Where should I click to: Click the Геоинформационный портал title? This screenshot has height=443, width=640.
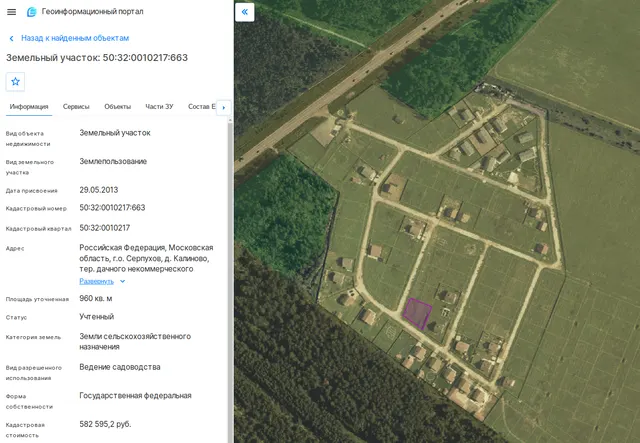coord(92,11)
